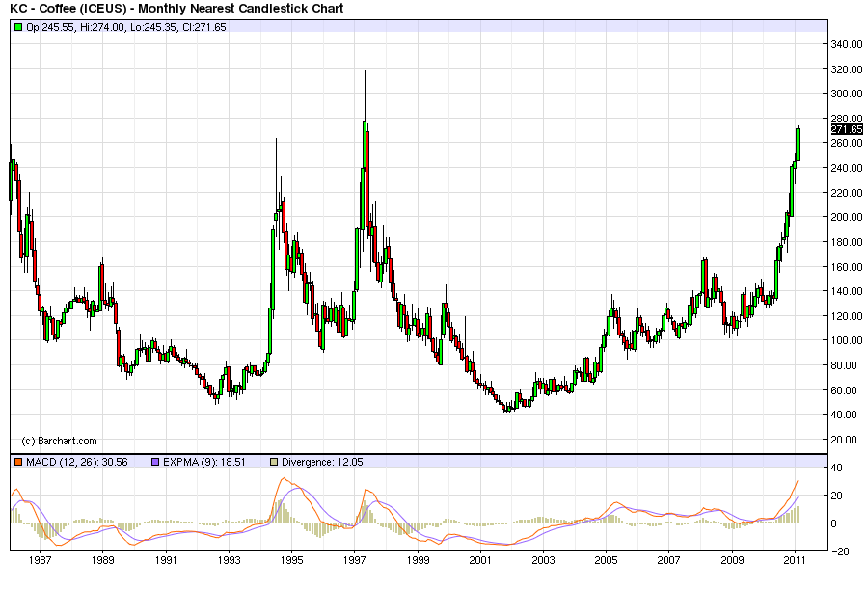Image resolution: width=868 pixels, height=590 pixels.
Task: Click the 340.00 price axis label
Action: coord(847,44)
